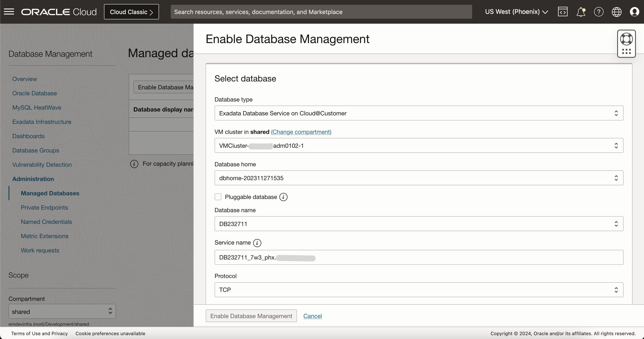Open the VM cluster dropdown
This screenshot has width=644, height=339.
coord(419,146)
